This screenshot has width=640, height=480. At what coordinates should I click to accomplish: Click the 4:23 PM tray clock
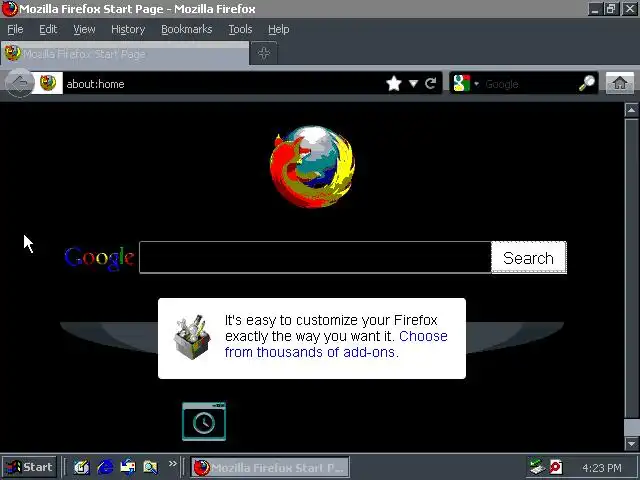[602, 468]
